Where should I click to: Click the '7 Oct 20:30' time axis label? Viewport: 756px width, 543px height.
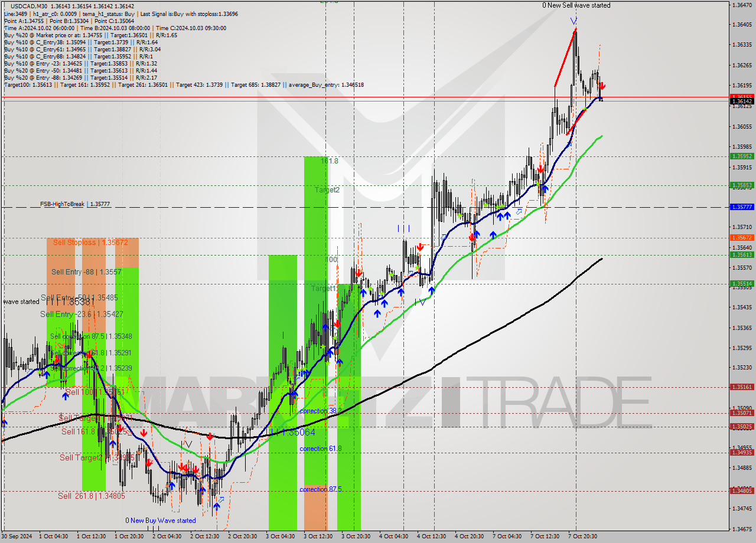point(582,537)
